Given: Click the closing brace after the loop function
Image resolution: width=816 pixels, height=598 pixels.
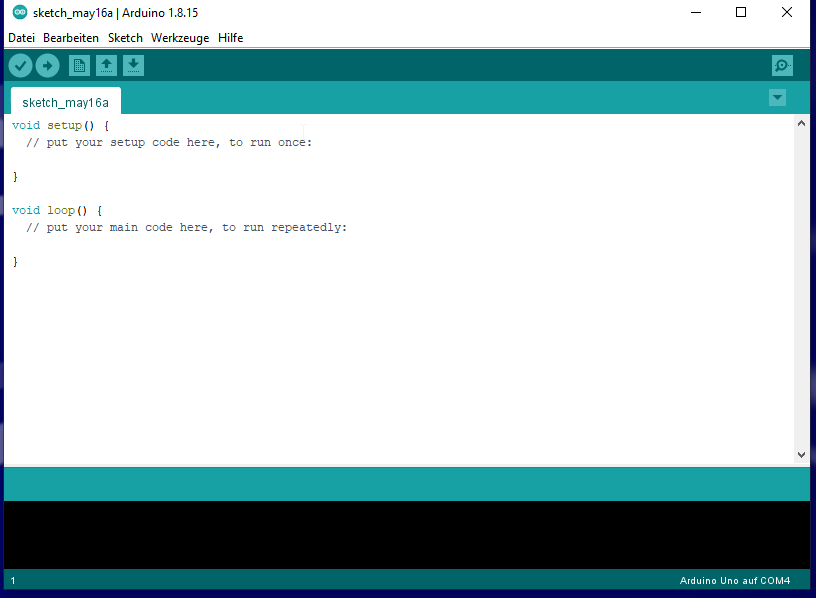Looking at the screenshot, I should coord(15,261).
